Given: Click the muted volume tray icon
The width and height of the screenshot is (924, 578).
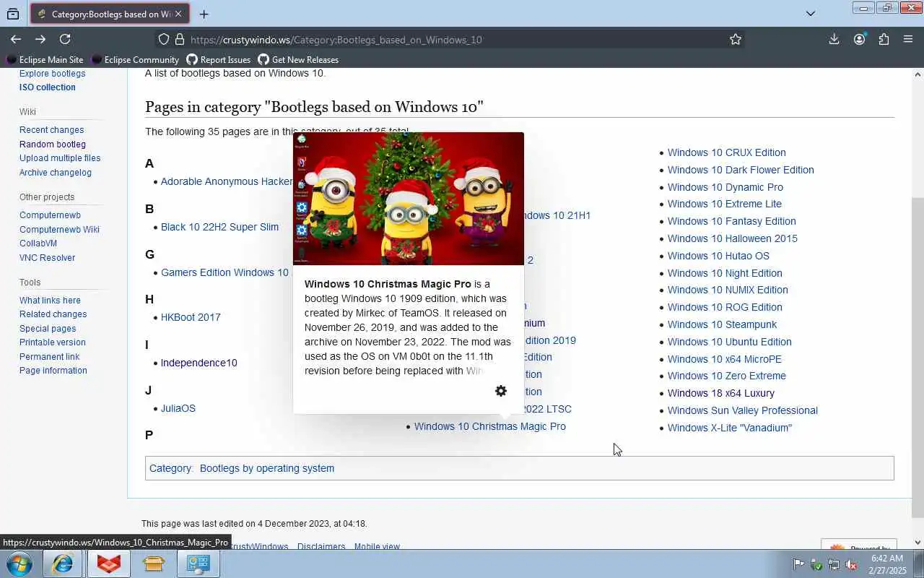Looking at the screenshot, I should pyautogui.click(x=851, y=564).
